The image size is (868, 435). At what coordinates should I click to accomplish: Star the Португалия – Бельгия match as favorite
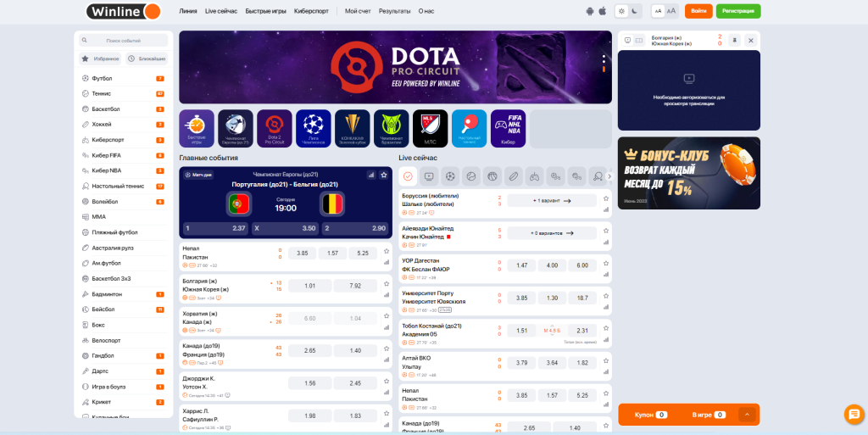(x=384, y=175)
